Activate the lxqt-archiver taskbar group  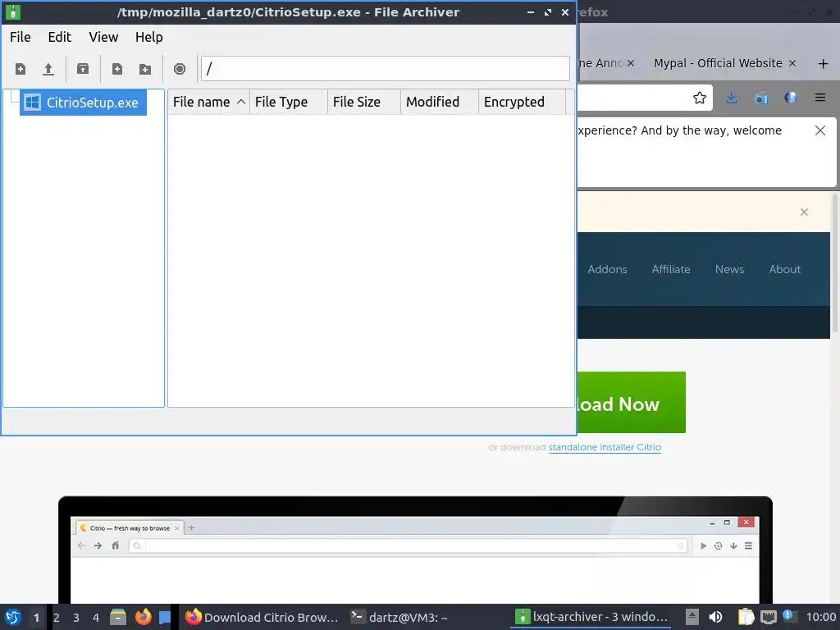click(591, 617)
